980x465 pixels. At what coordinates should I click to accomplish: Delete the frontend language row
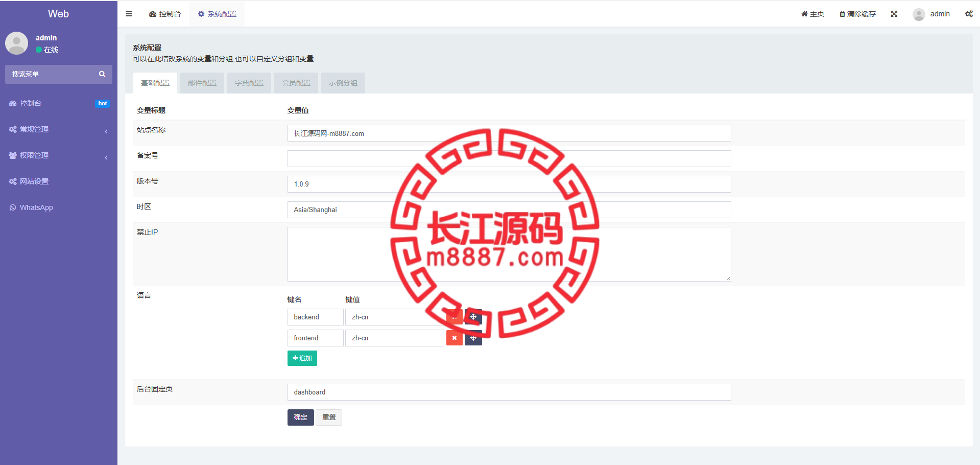click(454, 338)
